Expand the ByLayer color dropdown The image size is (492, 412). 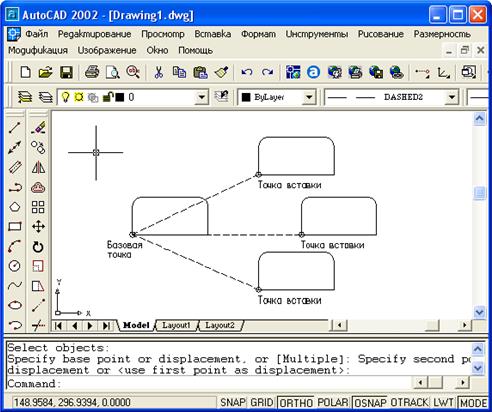[x=309, y=97]
